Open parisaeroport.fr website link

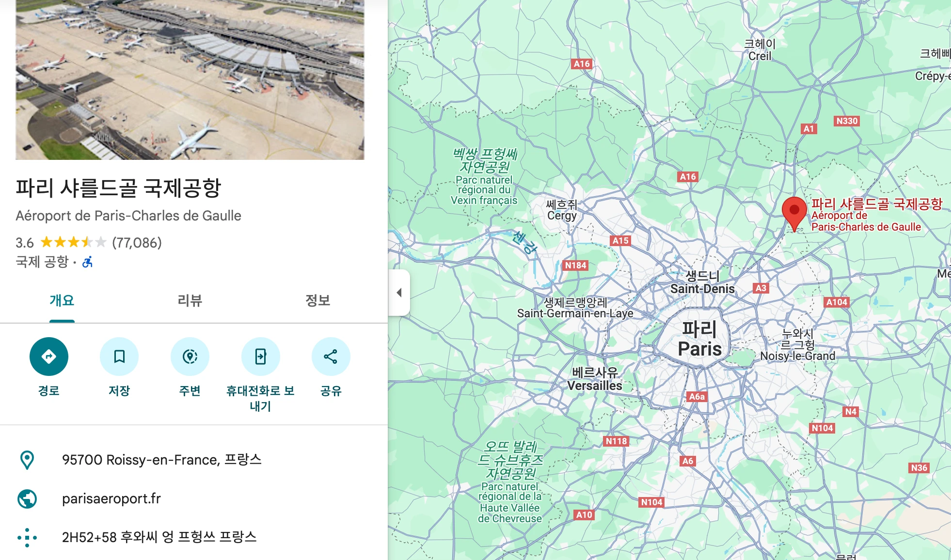click(x=111, y=498)
